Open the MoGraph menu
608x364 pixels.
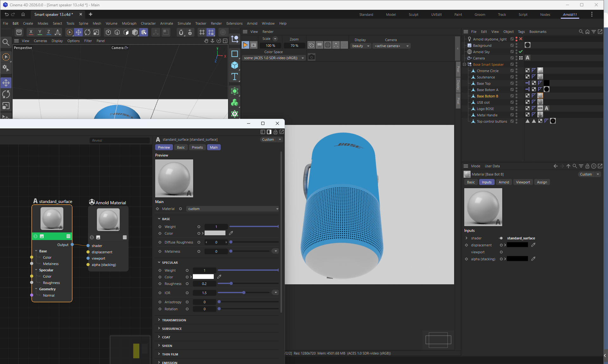[129, 23]
